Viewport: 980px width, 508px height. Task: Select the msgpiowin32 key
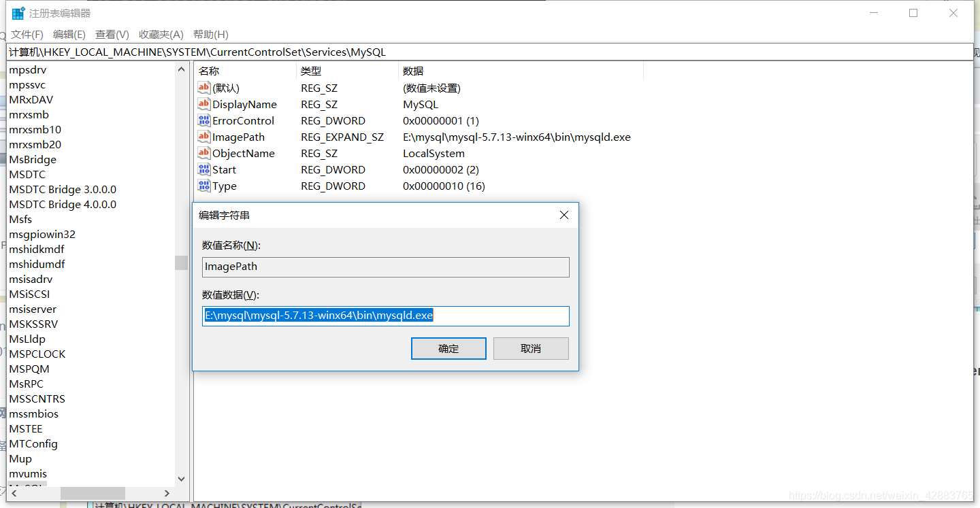click(42, 234)
